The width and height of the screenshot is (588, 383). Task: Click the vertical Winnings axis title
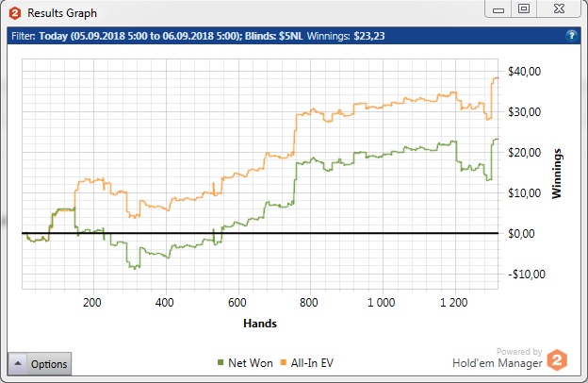pyautogui.click(x=557, y=173)
